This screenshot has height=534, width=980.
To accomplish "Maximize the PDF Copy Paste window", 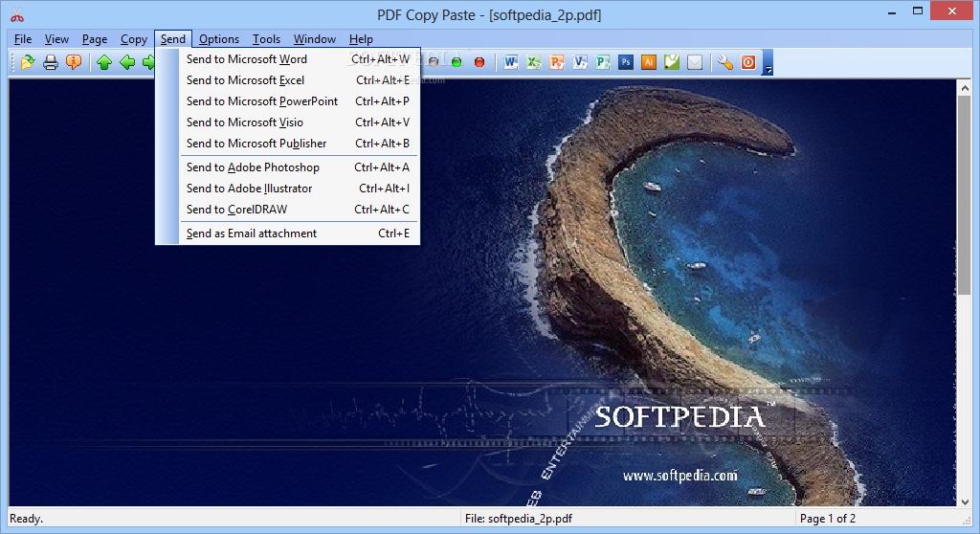I will point(918,11).
